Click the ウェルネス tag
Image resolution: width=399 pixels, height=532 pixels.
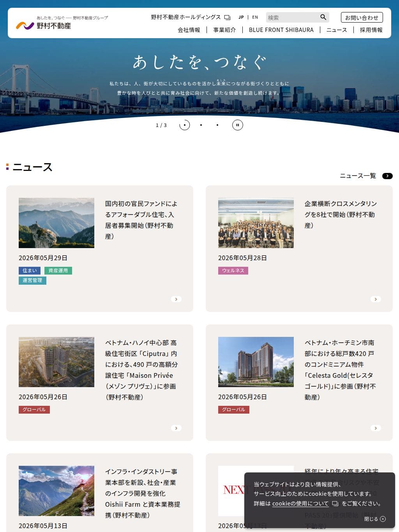tap(233, 271)
